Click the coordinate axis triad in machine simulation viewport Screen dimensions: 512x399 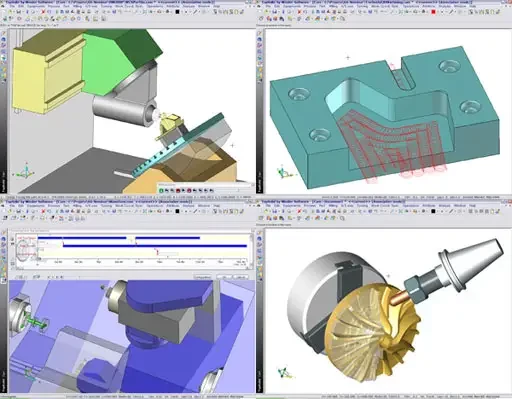[25, 171]
